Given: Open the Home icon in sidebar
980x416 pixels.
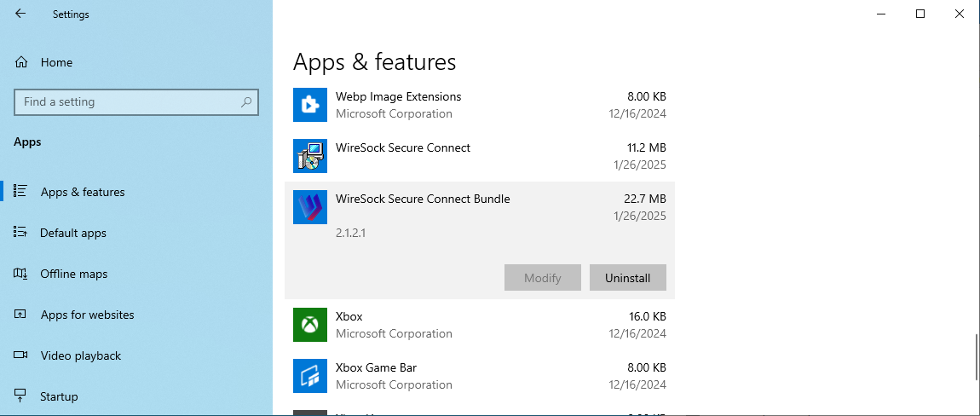Looking at the screenshot, I should [x=21, y=62].
